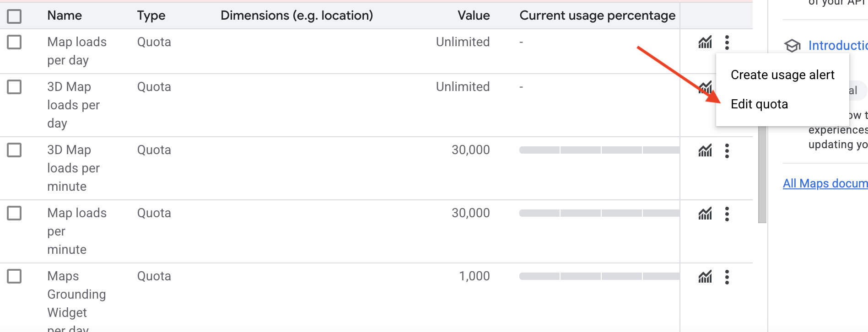Open usage chart for Maps Grounding Widget
Viewport: 868px width, 332px height.
point(705,277)
